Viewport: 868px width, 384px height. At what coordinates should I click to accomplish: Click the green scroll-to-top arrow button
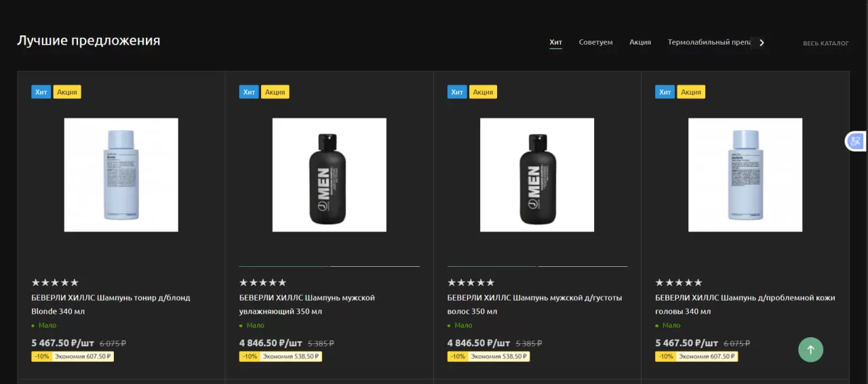coord(810,349)
